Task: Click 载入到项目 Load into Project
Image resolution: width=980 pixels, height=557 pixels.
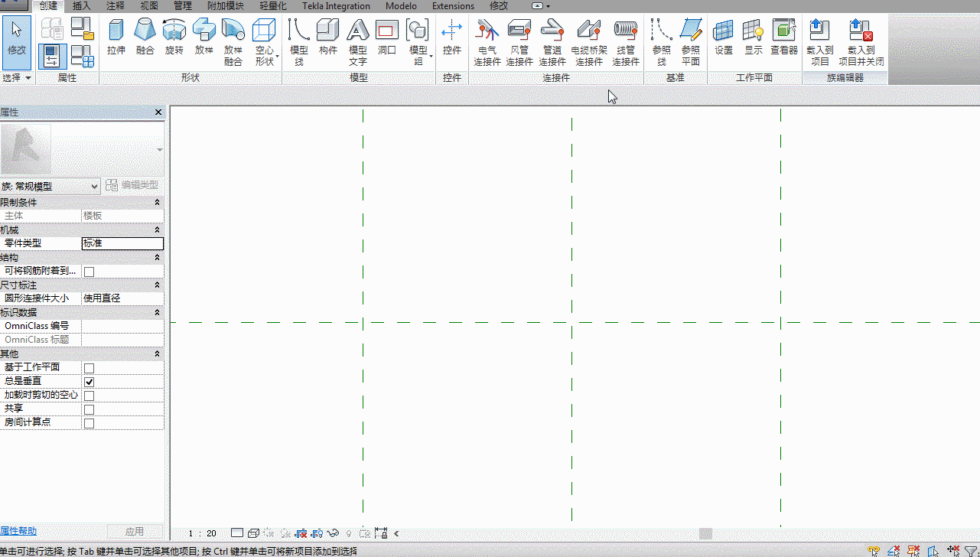Action: (819, 42)
